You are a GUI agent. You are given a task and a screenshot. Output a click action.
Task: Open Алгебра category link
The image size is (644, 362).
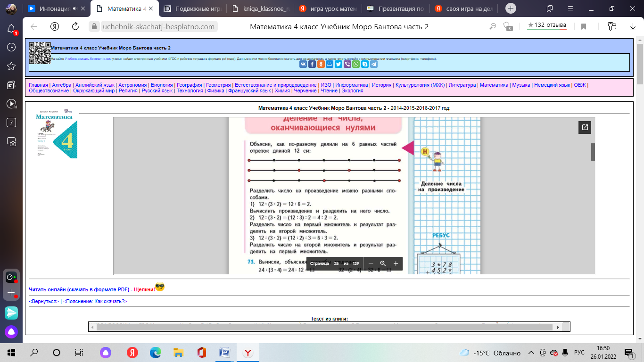tap(62, 85)
